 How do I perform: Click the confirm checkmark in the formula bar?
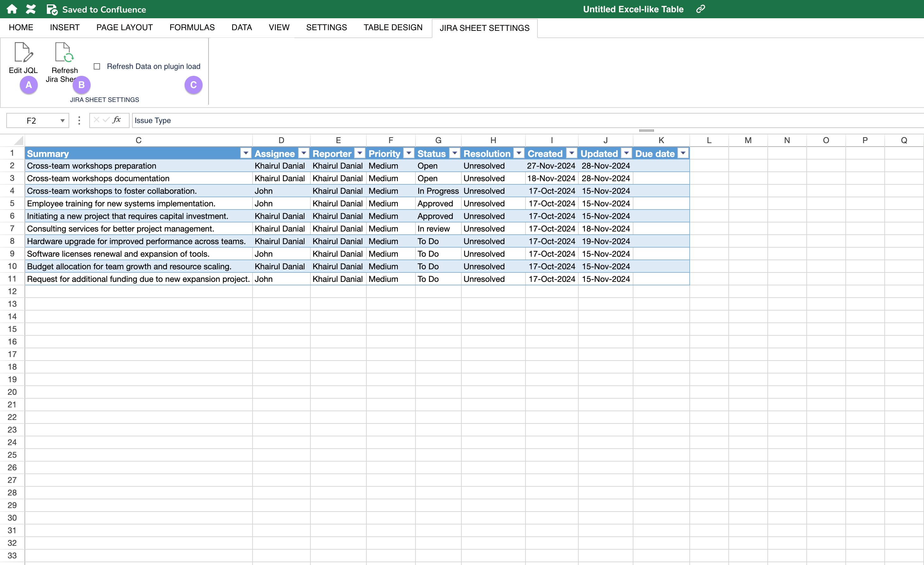coord(106,120)
